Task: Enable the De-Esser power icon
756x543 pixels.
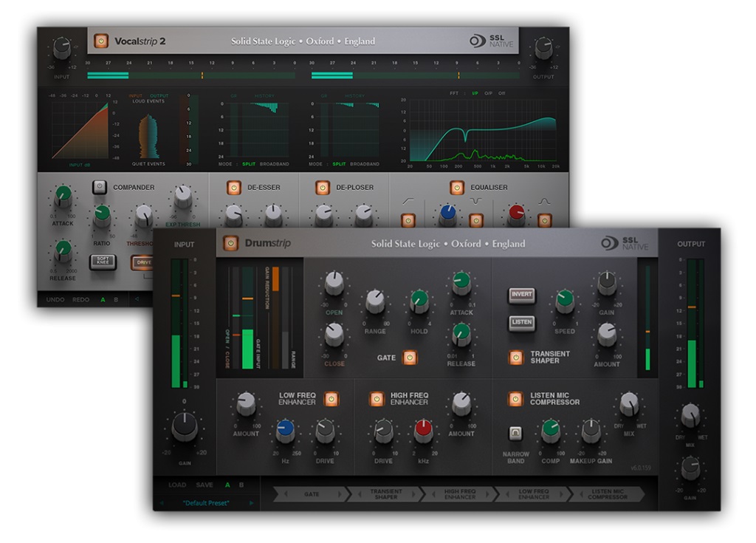Action: point(234,187)
